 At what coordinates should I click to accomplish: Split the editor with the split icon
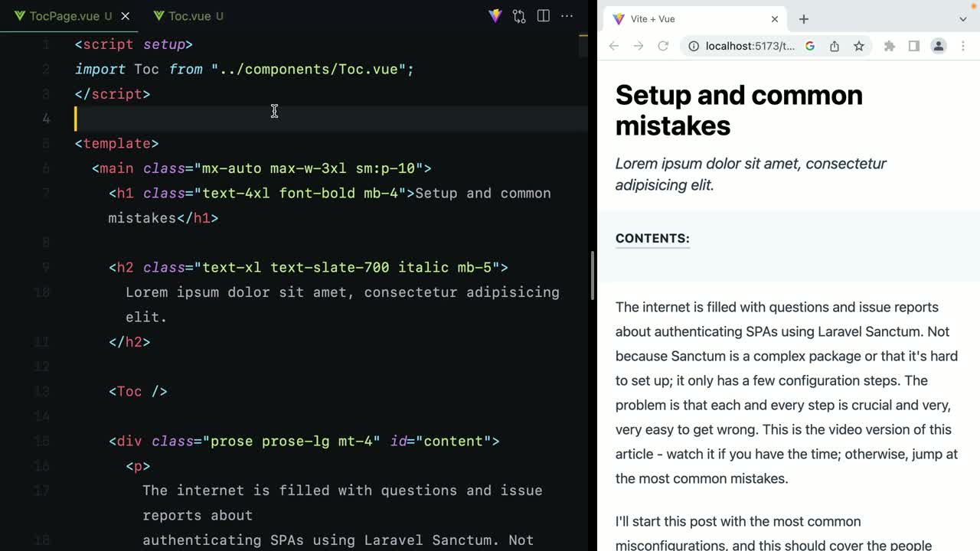544,16
